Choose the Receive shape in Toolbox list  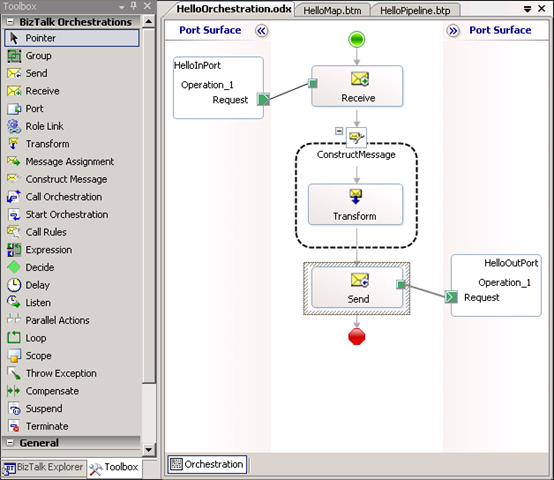point(72,91)
